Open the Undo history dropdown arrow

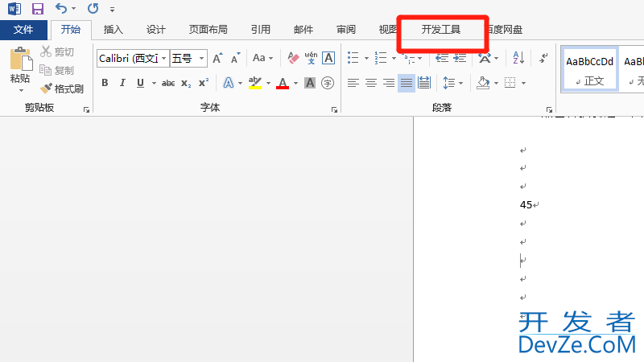73,9
